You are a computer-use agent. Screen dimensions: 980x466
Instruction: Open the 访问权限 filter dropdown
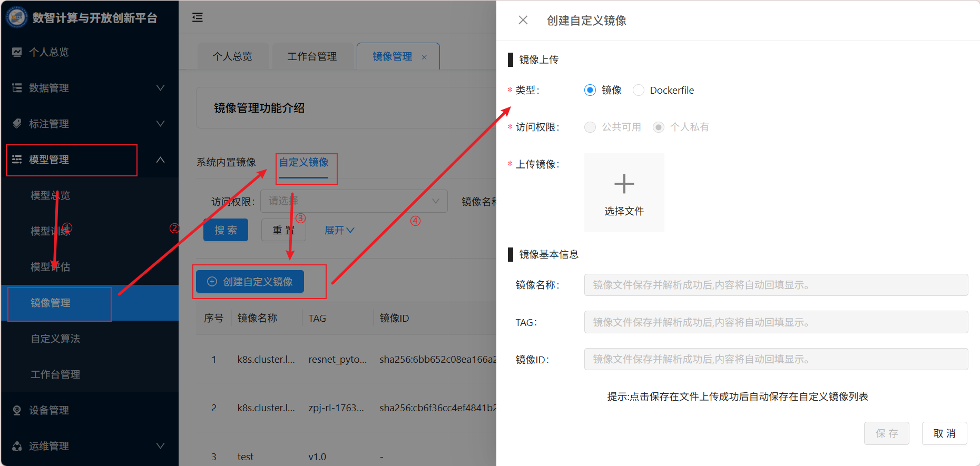(x=353, y=201)
